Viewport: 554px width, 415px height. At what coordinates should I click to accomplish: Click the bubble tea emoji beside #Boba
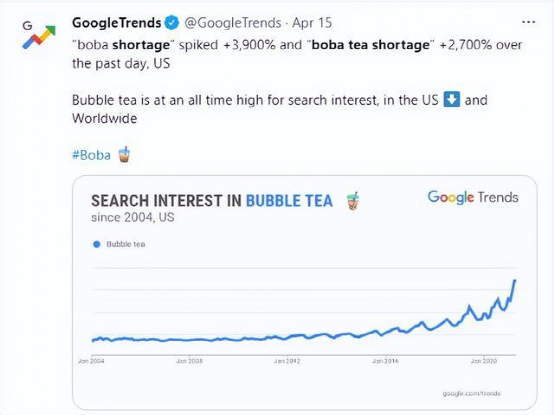tap(124, 154)
